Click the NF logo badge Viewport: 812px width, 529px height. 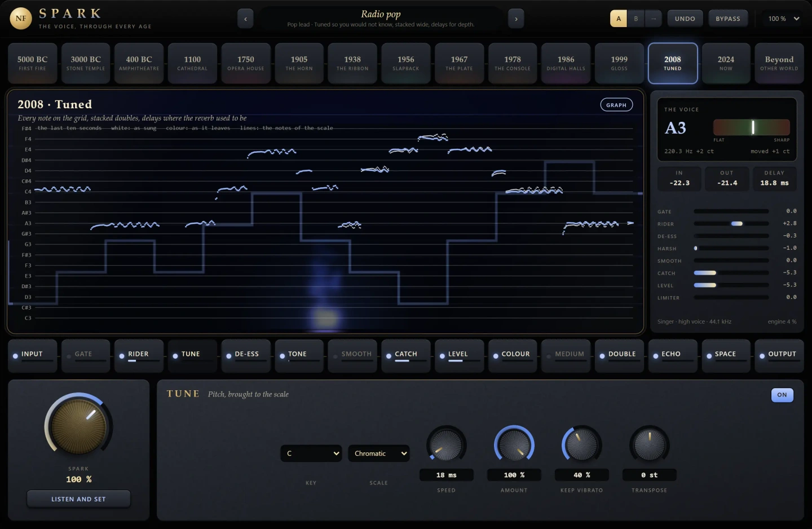21,18
